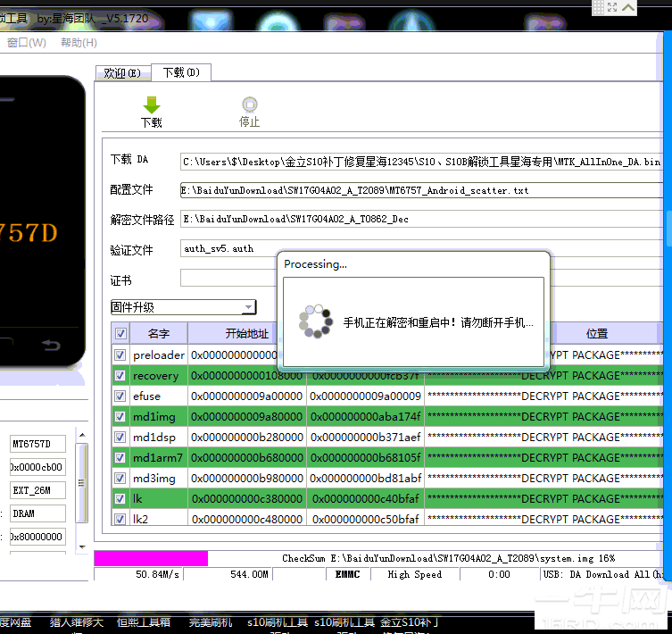Click the USB: DA Download All status cell
Screen dimensions: 672x634
point(602,574)
